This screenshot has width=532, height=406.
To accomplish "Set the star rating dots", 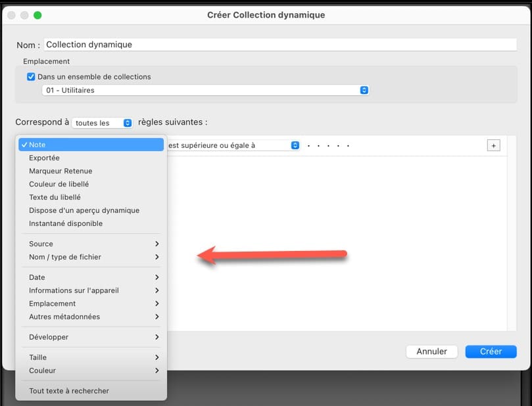I will pyautogui.click(x=328, y=146).
